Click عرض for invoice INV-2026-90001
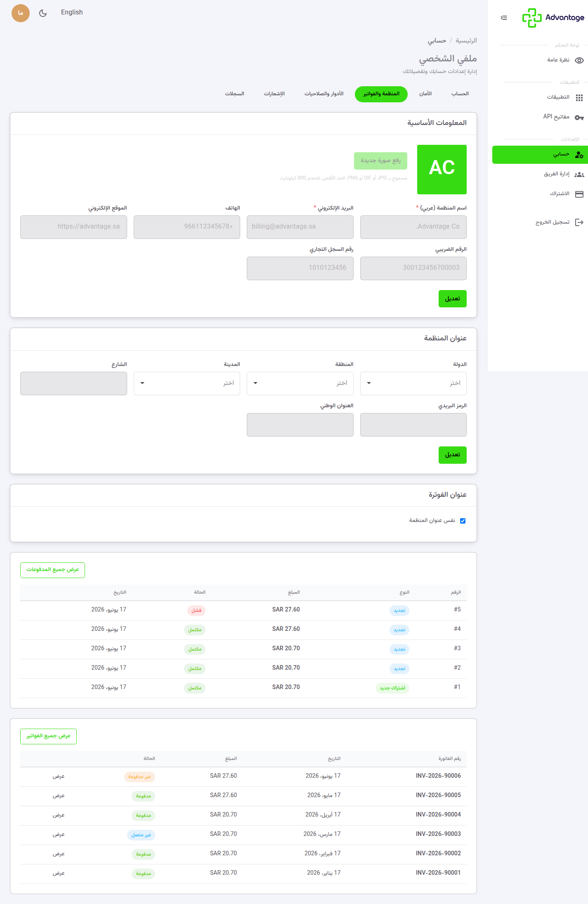Viewport: 588px width, 904px height. (x=59, y=873)
